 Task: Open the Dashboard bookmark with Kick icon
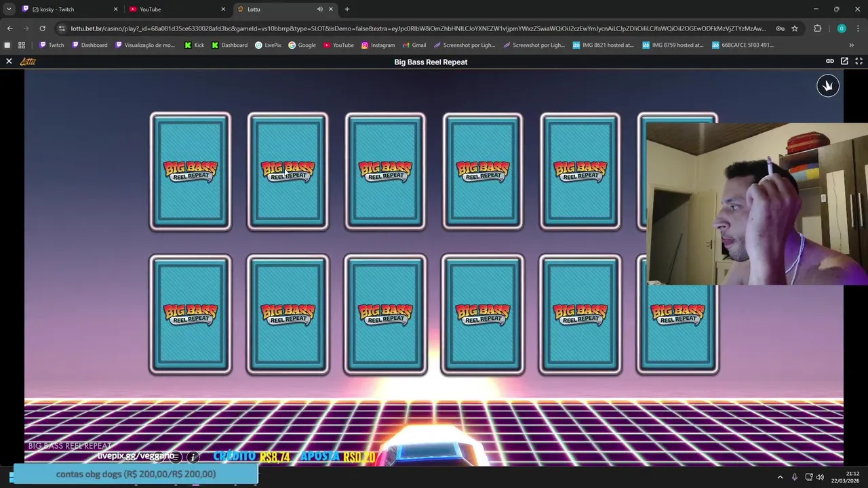(x=230, y=45)
